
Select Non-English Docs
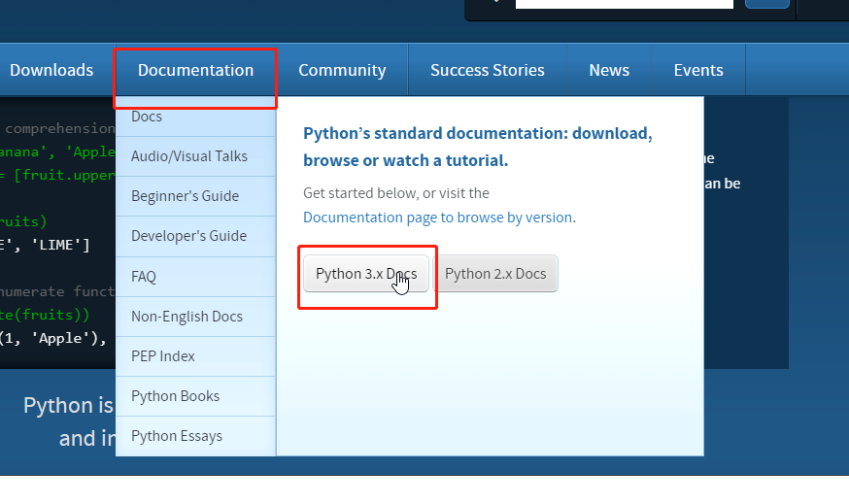pos(187,317)
